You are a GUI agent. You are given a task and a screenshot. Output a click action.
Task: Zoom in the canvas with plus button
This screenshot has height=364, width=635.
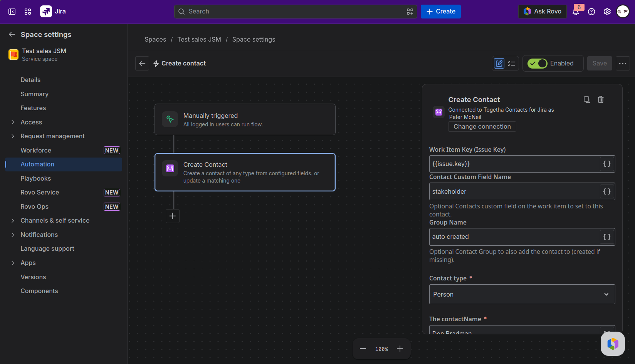click(x=400, y=349)
